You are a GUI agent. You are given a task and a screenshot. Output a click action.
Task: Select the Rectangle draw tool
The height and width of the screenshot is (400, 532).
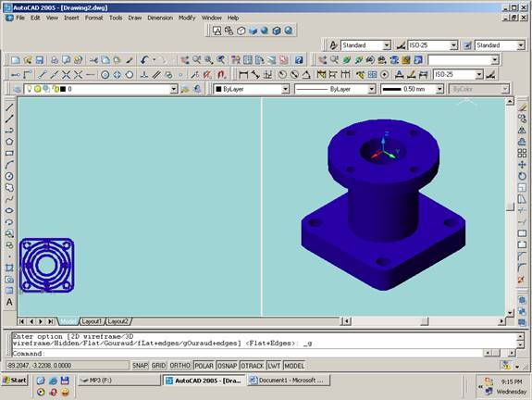pos(9,153)
